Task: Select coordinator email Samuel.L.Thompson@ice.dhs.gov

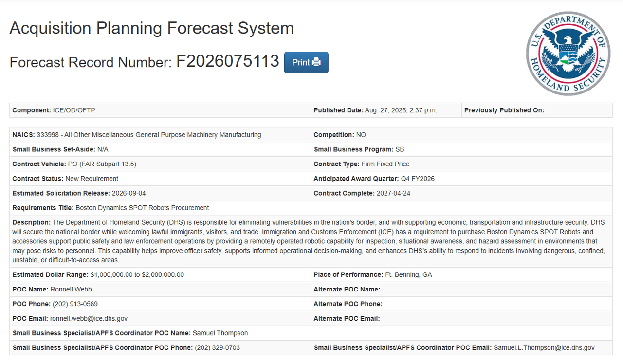Action: (x=544, y=348)
